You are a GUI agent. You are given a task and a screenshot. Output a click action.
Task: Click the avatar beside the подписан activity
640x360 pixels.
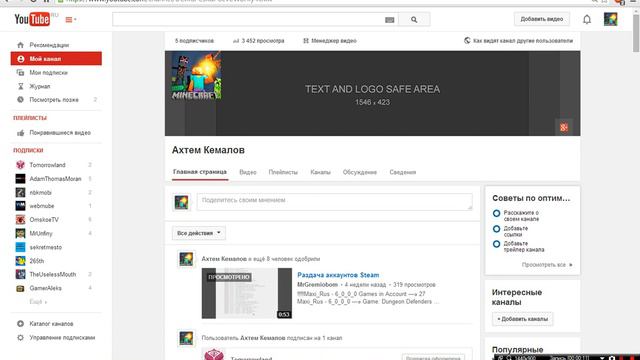coord(186,338)
